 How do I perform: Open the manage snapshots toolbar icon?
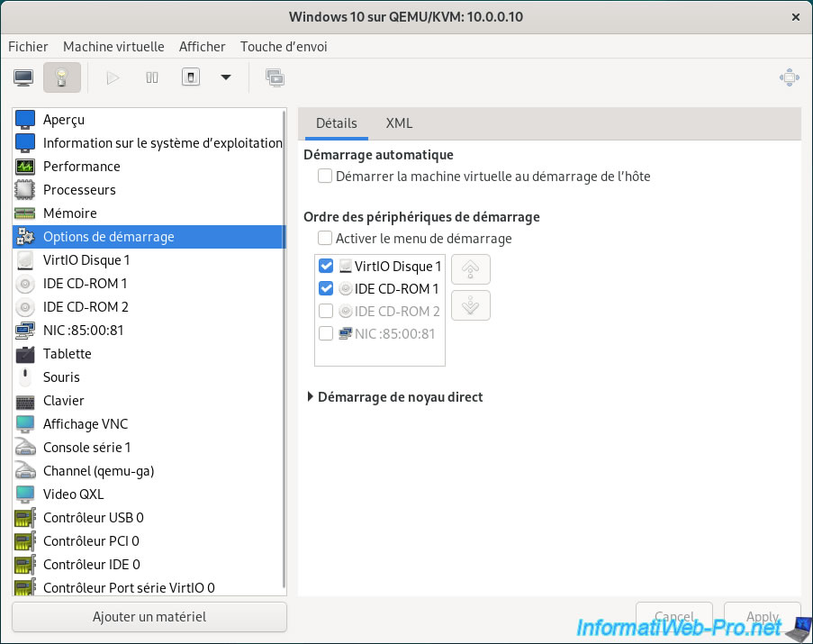tap(275, 77)
